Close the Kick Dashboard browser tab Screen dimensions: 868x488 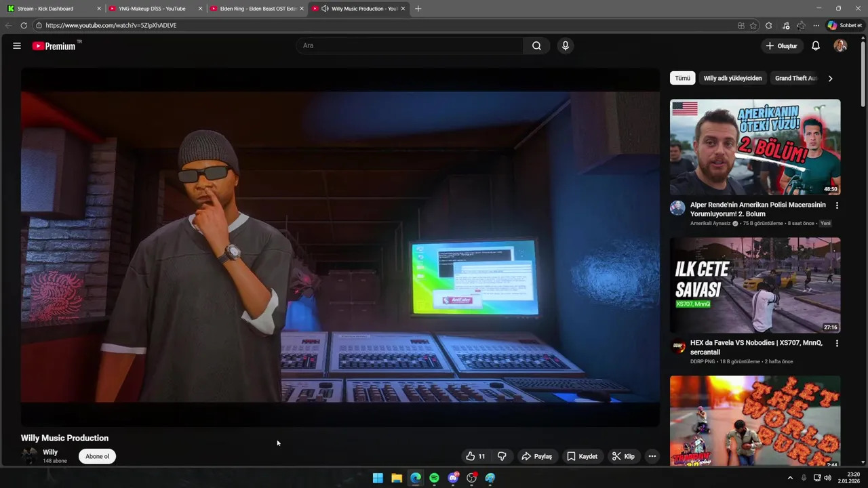(x=99, y=9)
